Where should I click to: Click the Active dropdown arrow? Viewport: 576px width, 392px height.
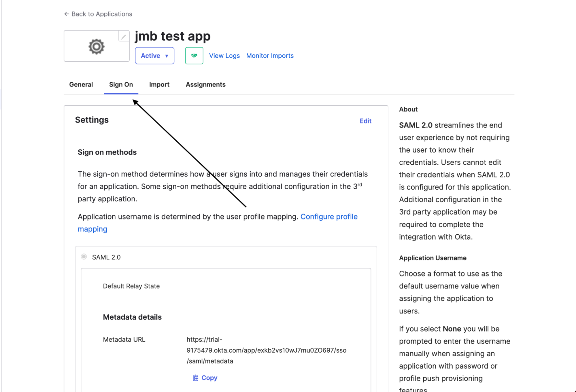167,56
